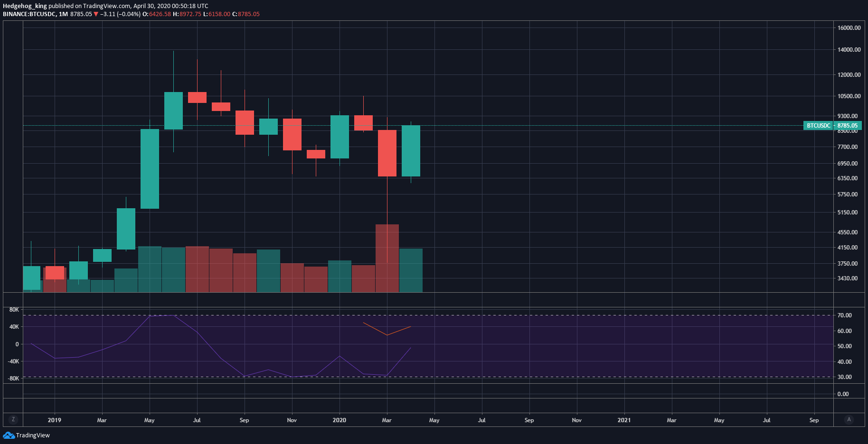
Task: Click the 5750.00 price axis label
Action: click(x=848, y=194)
